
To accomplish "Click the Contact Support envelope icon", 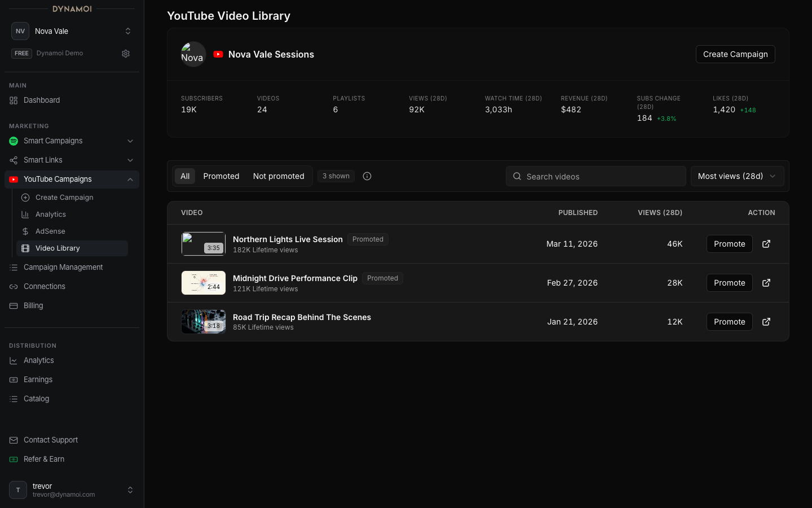I will [14, 440].
